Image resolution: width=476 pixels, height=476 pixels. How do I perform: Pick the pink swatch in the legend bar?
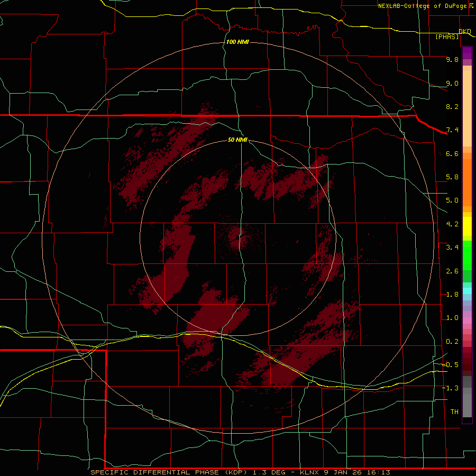click(x=467, y=321)
